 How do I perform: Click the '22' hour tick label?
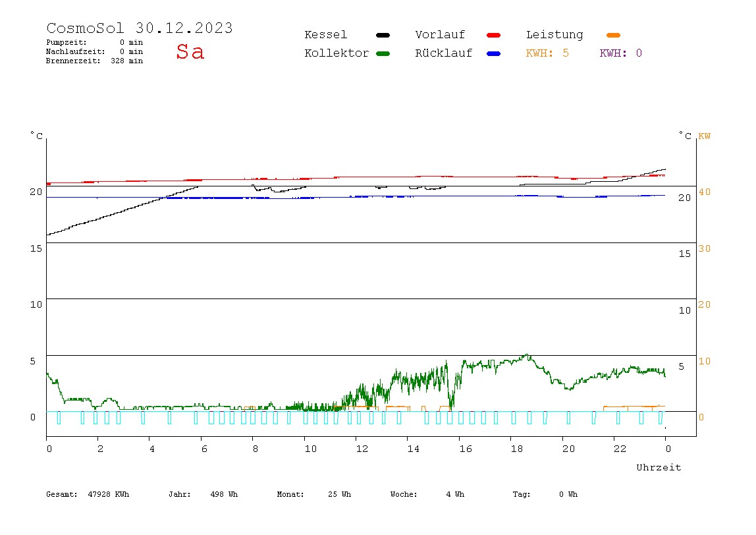tap(620, 449)
